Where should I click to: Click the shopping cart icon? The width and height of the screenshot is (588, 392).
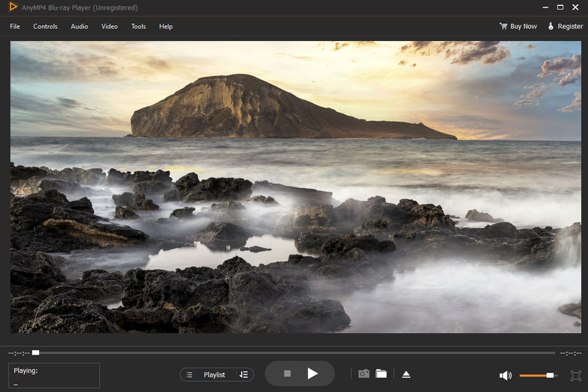coord(503,26)
